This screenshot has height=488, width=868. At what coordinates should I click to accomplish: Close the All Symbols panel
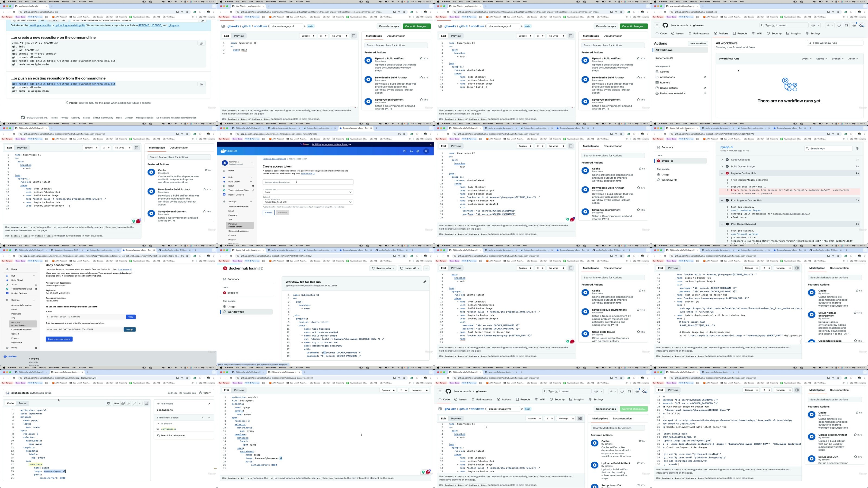click(x=209, y=403)
